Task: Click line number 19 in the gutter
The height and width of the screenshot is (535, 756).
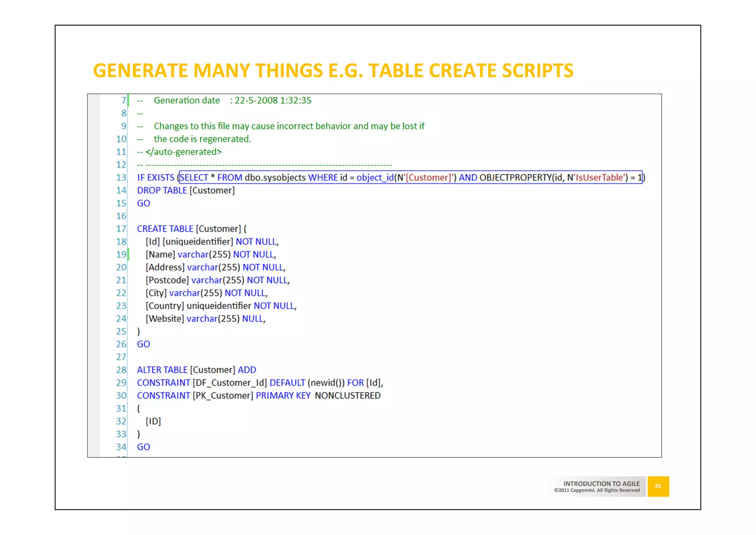Action: tap(121, 255)
